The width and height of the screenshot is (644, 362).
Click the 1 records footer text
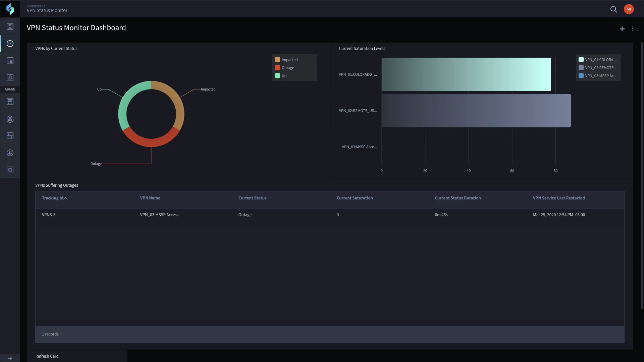click(50, 334)
